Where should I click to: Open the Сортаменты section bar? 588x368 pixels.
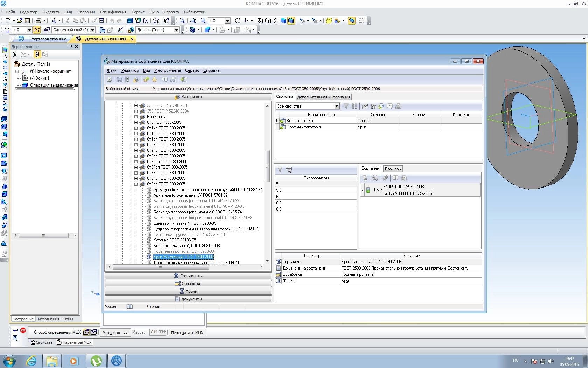click(x=188, y=276)
